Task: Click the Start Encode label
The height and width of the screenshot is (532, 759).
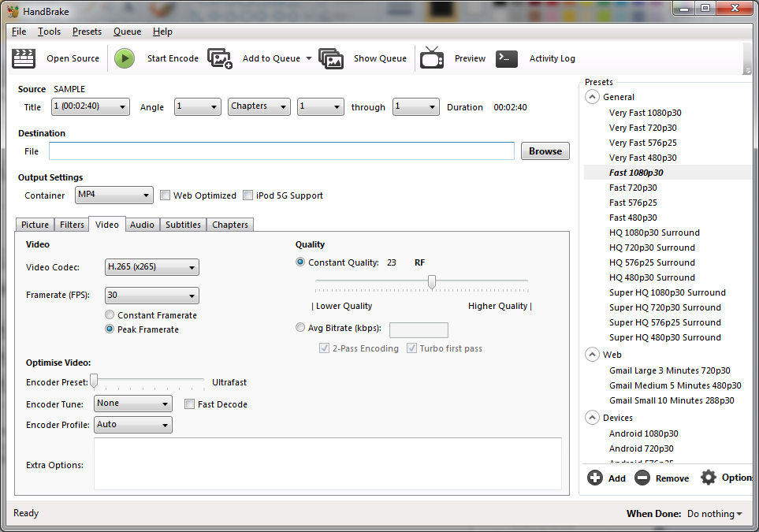Action: [x=173, y=58]
